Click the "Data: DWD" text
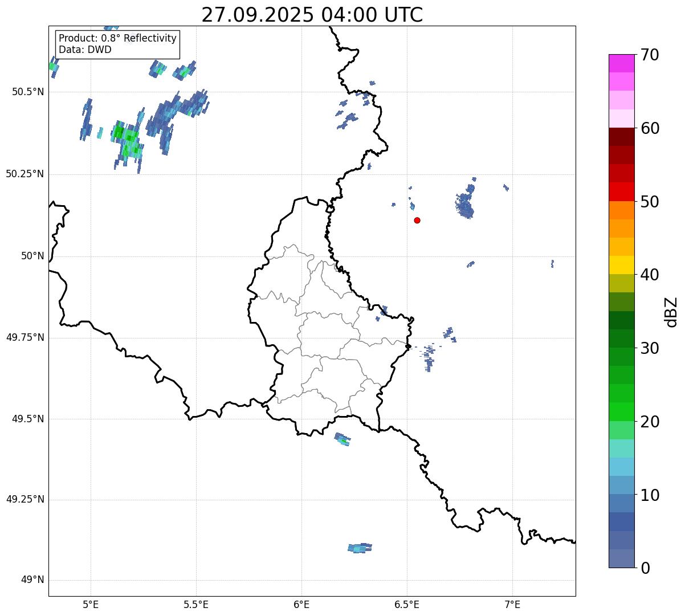Screen dimensions: 685x616 click(x=85, y=50)
